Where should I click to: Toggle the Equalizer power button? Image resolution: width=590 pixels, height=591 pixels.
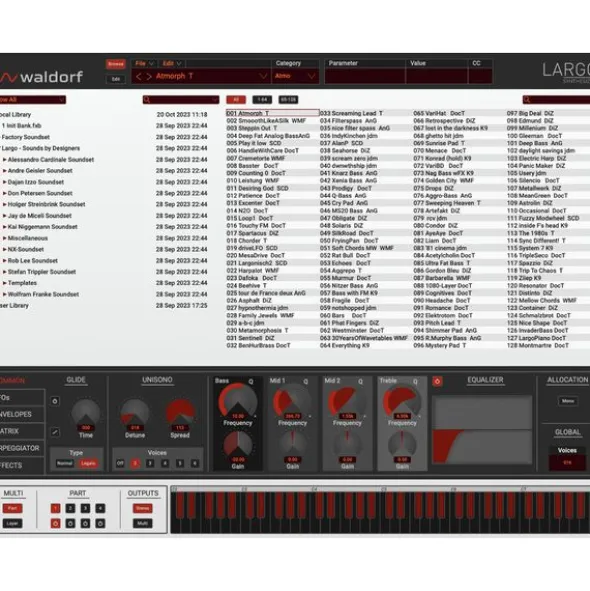pyautogui.click(x=437, y=381)
